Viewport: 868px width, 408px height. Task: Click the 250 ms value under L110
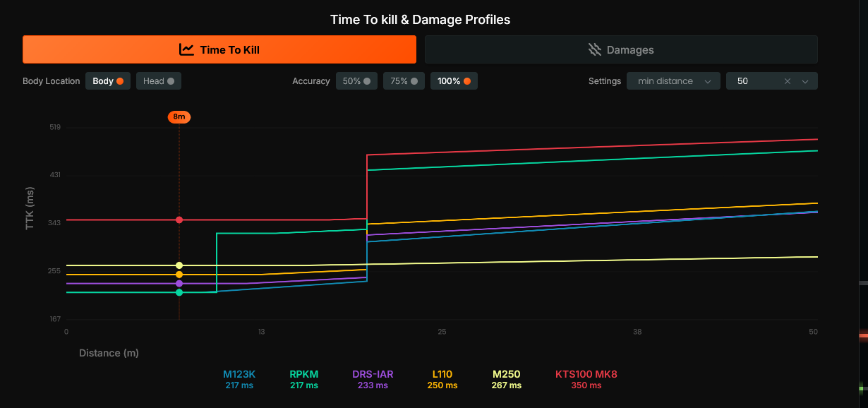(442, 385)
